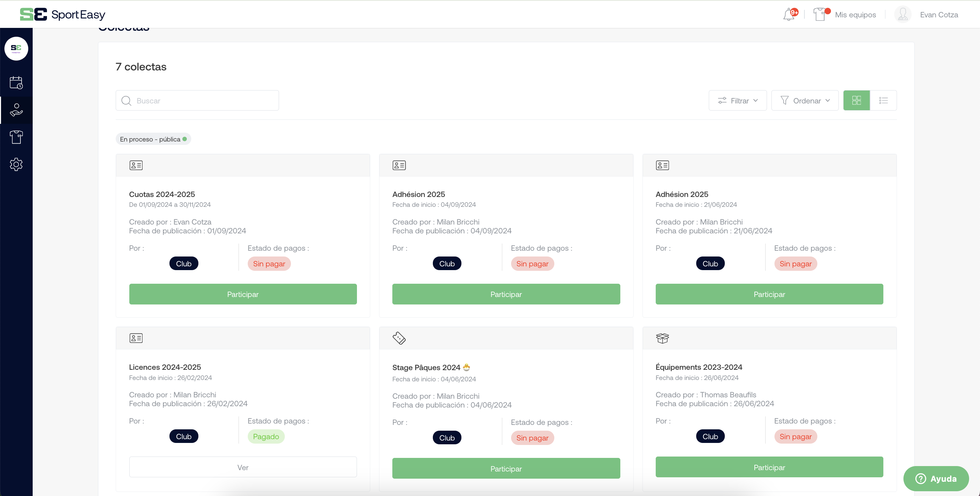
Task: Click Participar on Cuotas 2024-2025 card
Action: (243, 294)
